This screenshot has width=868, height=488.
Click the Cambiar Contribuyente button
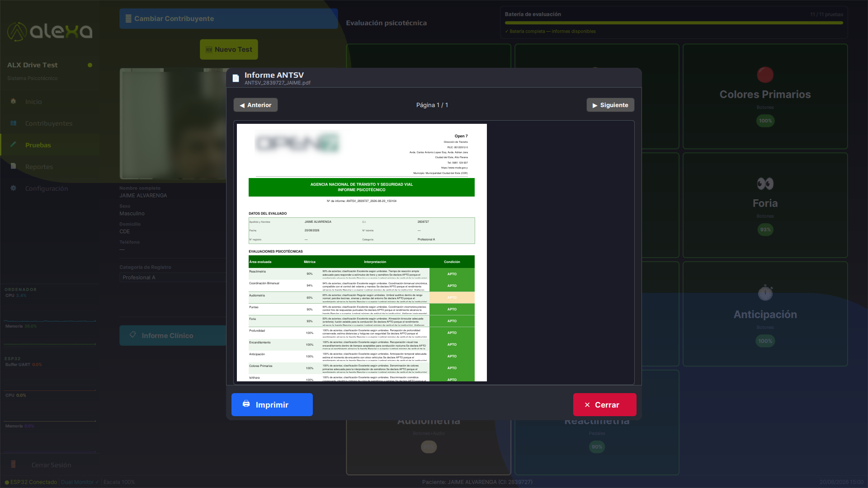[x=229, y=19]
